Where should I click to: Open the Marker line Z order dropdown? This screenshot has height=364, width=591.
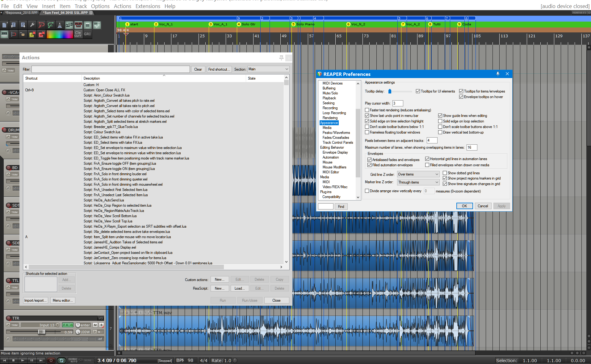point(418,182)
